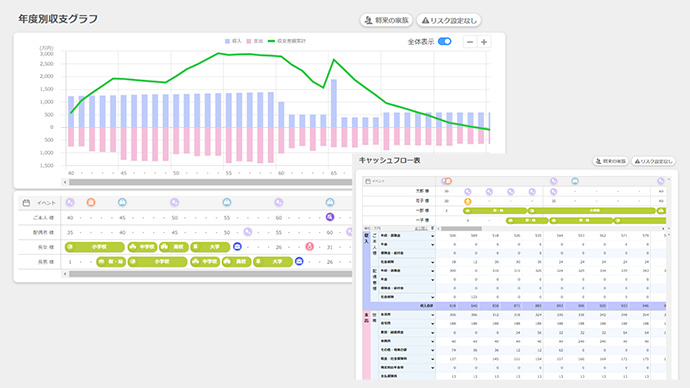Expand the 住宅費 row dropdown in expenses
The image size is (690, 388).
tap(433, 324)
